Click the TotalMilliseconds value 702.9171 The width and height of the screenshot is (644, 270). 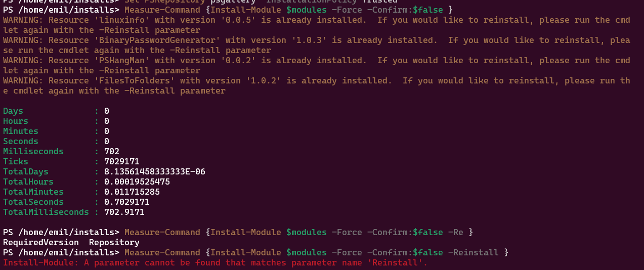124,212
